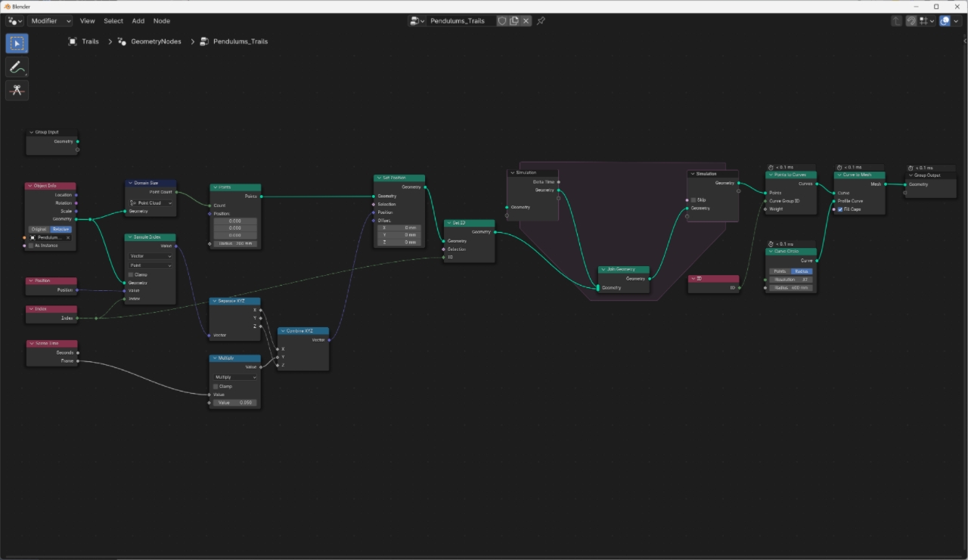The image size is (968, 560).
Task: Toggle node overlays icon
Action: (945, 21)
